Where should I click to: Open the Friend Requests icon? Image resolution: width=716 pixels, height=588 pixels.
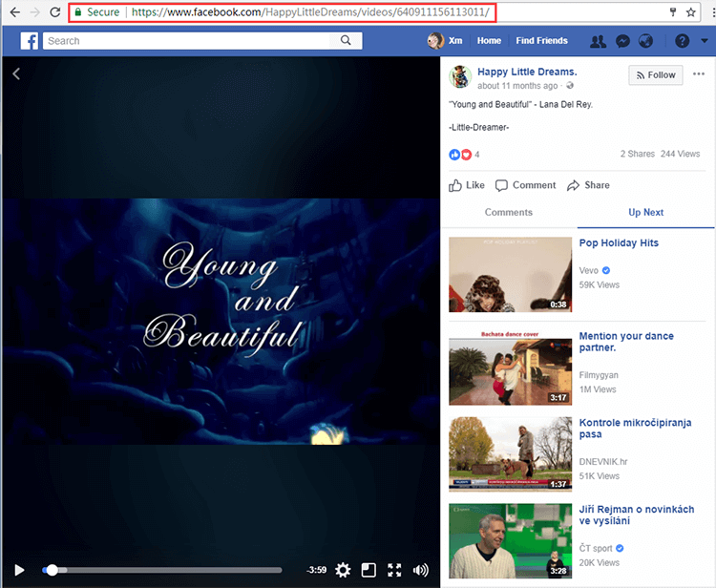tap(599, 41)
